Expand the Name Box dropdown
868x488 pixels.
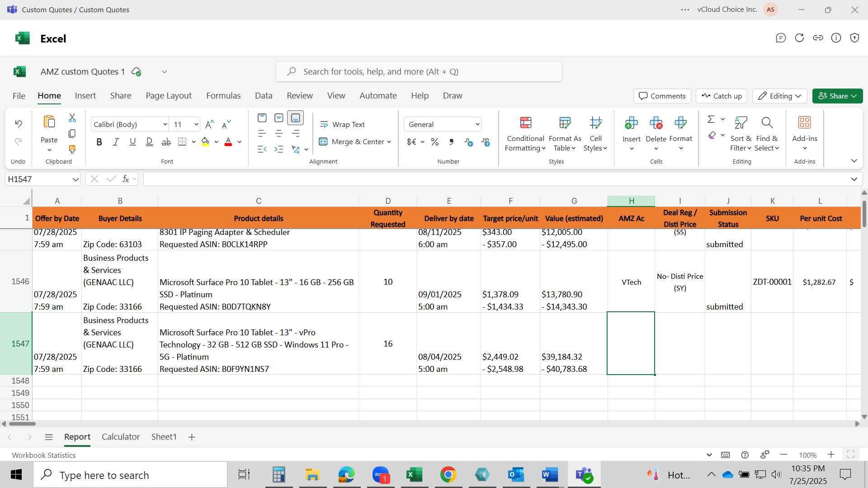point(75,179)
